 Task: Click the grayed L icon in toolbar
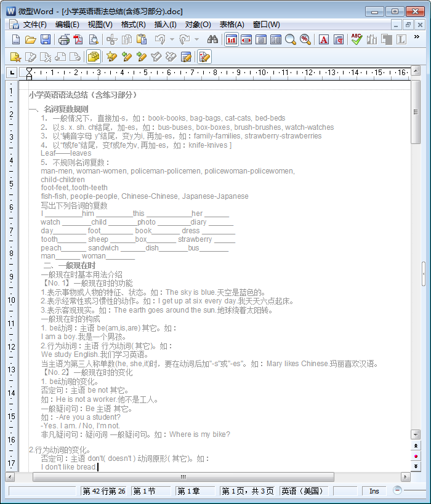click(401, 39)
